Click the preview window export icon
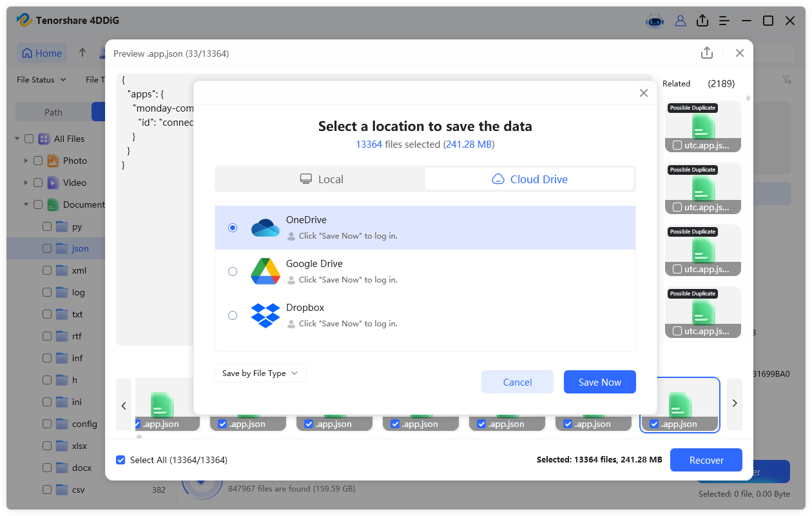Screen dimensions: 812x516 pos(707,53)
